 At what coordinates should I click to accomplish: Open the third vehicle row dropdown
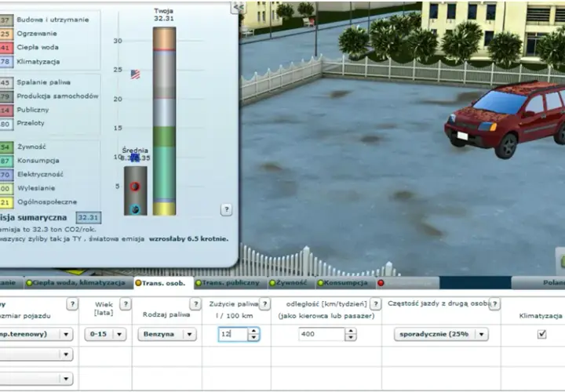[36, 379]
